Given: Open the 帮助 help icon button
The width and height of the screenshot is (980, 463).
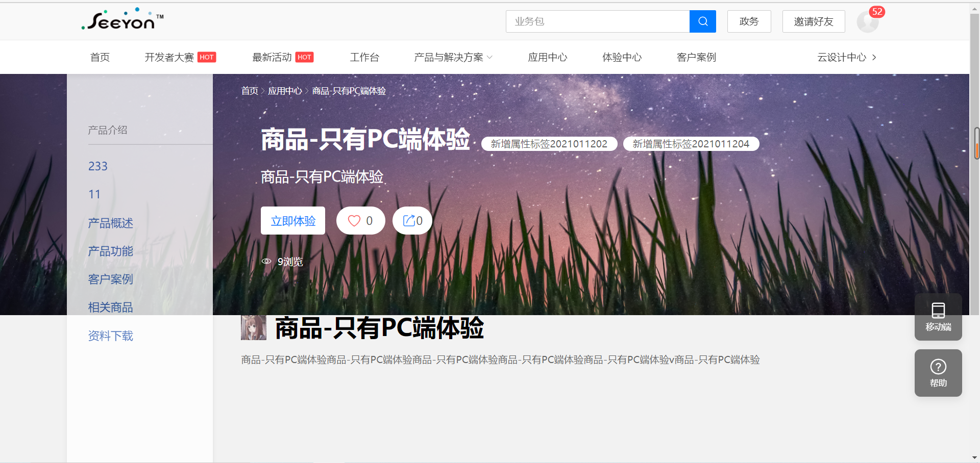Looking at the screenshot, I should coord(938,373).
